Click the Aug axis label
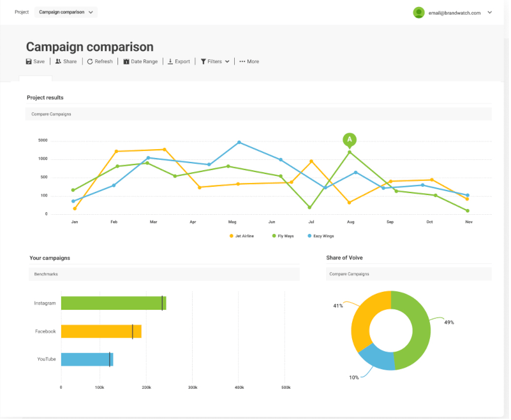 click(x=350, y=222)
